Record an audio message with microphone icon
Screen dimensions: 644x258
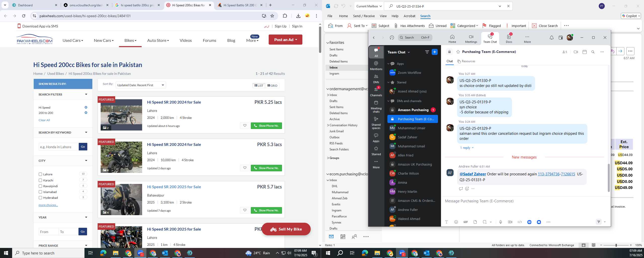point(500,222)
